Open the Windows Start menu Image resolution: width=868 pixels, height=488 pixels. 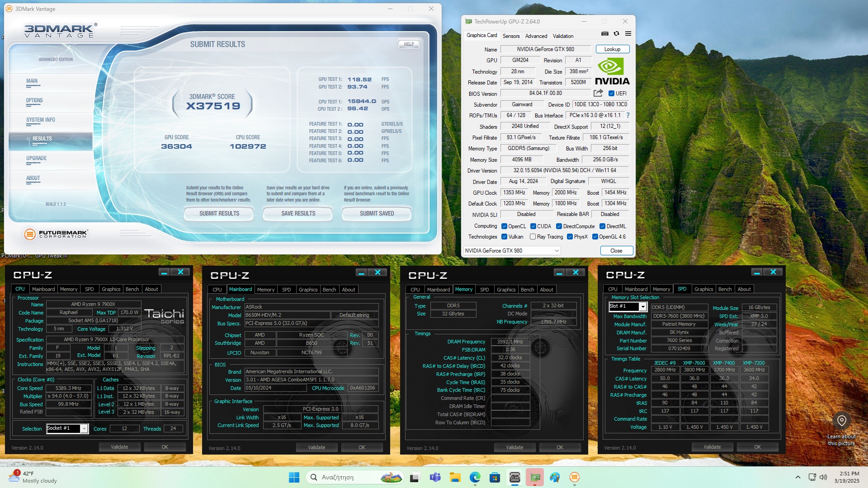click(294, 477)
